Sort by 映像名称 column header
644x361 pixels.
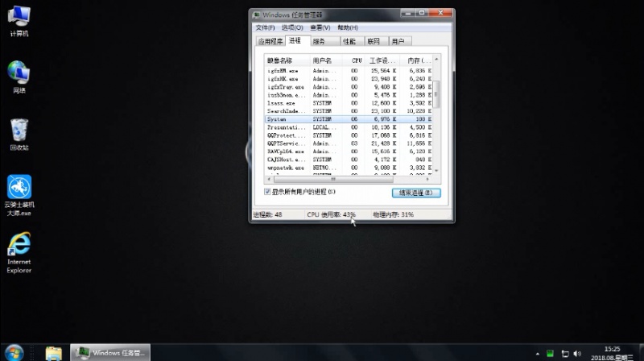[x=287, y=60]
